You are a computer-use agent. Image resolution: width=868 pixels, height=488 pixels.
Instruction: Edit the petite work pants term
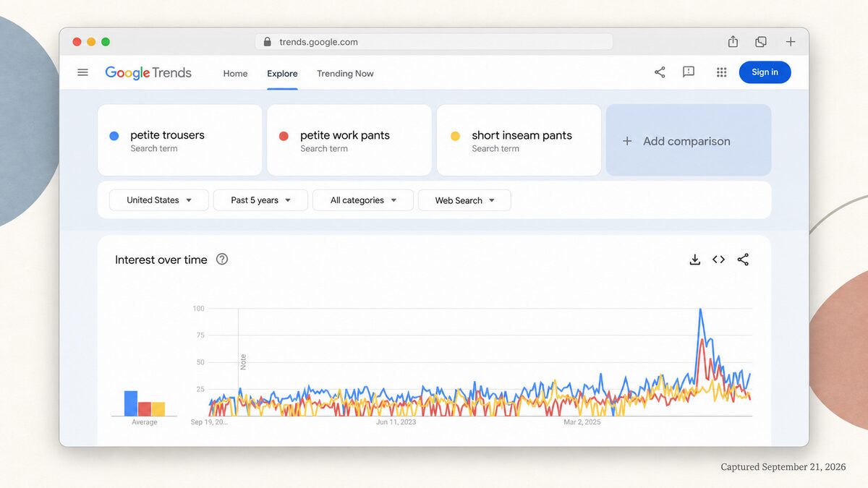[349, 140]
